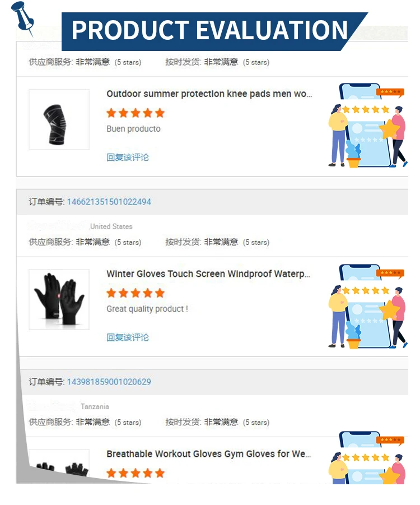The width and height of the screenshot is (420, 505).
Task: Open Outdoor summer protection knee pads title
Action: tap(209, 94)
